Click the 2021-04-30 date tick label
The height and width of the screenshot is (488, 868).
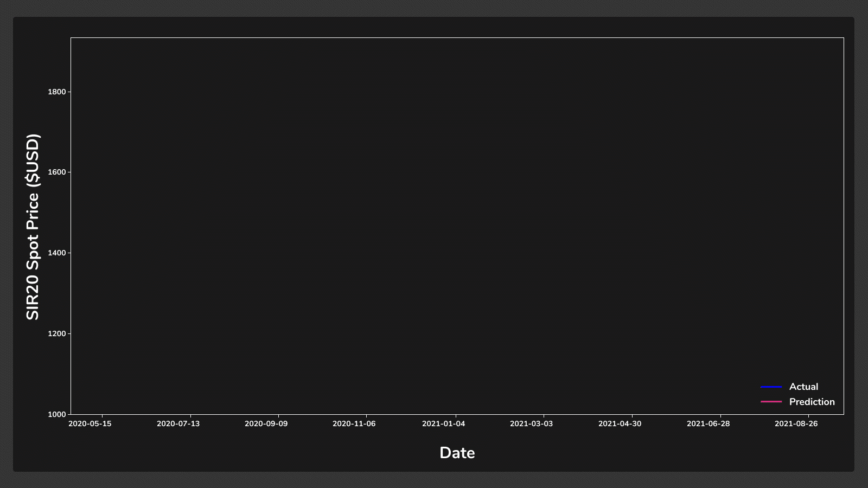click(x=620, y=423)
